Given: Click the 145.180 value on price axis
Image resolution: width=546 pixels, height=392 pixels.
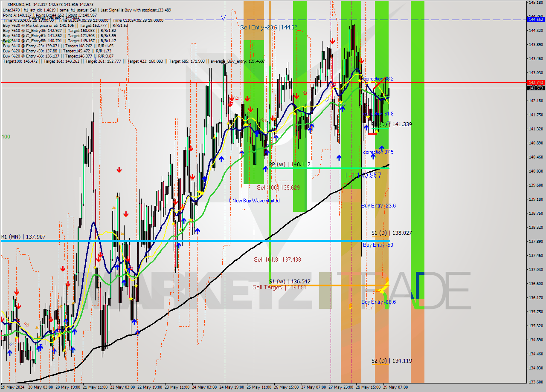Looking at the screenshot, I should (x=536, y=3).
